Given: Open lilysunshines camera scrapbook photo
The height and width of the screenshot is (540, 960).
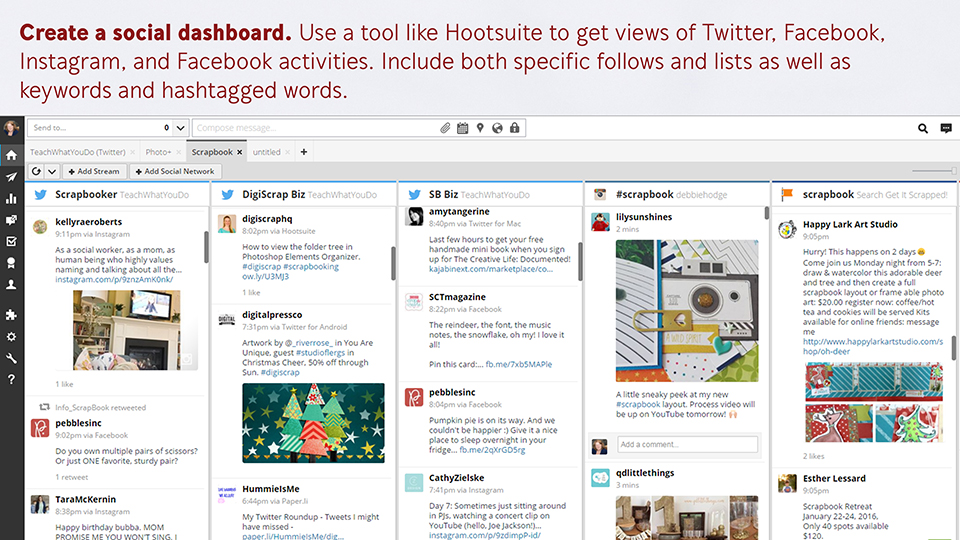Looking at the screenshot, I should click(x=687, y=311).
